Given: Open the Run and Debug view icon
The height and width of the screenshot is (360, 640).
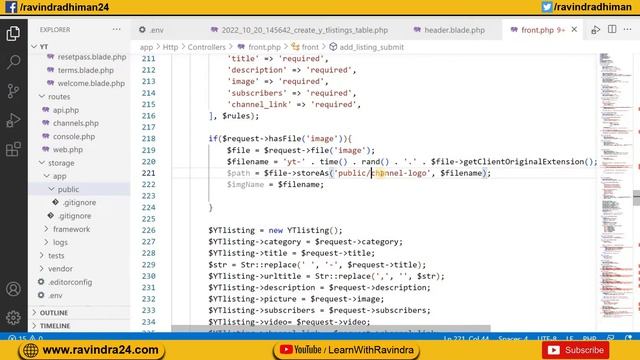Looking at the screenshot, I should pyautogui.click(x=13, y=120).
